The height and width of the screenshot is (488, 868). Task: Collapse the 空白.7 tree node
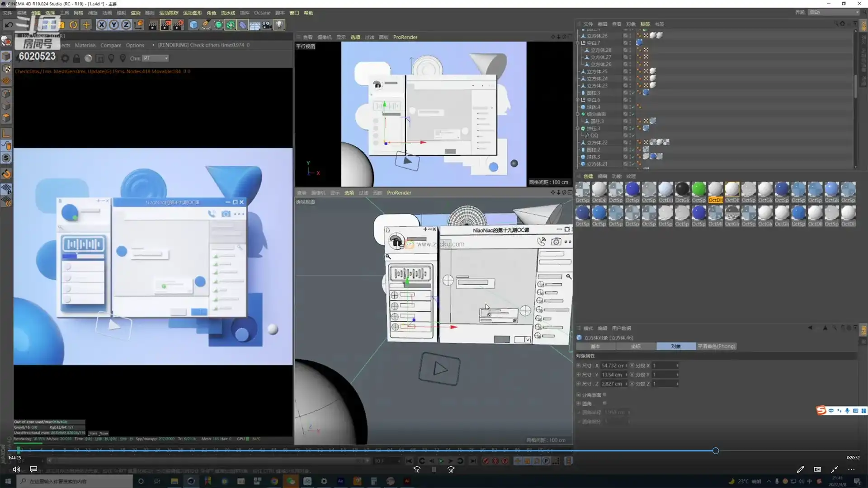pyautogui.click(x=578, y=43)
